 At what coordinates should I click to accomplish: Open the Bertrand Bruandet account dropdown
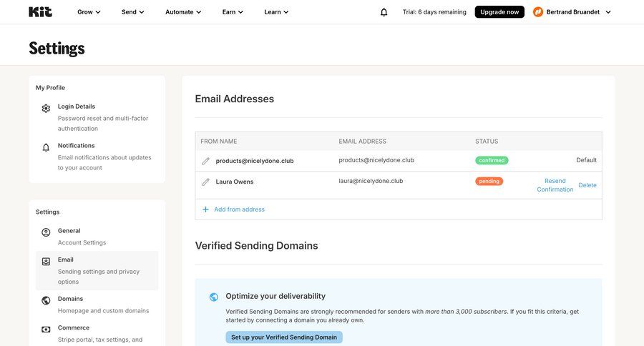point(572,12)
